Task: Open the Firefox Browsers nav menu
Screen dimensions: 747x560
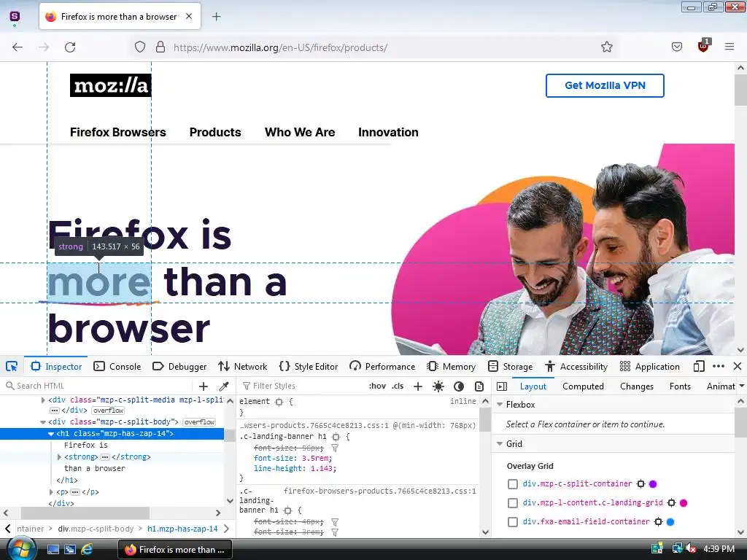Action: (x=117, y=133)
